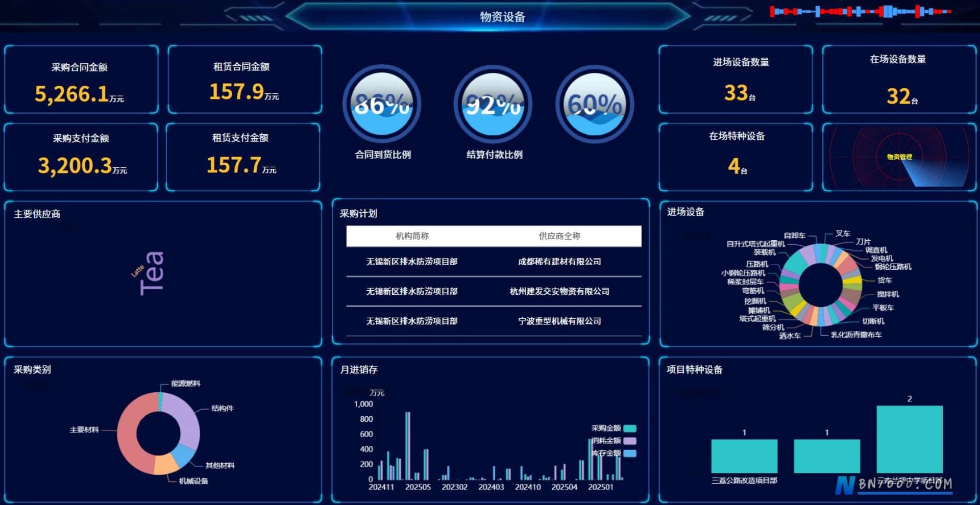Select the 摊铺机 label on equipment donut
The height and width of the screenshot is (505, 980).
759,310
